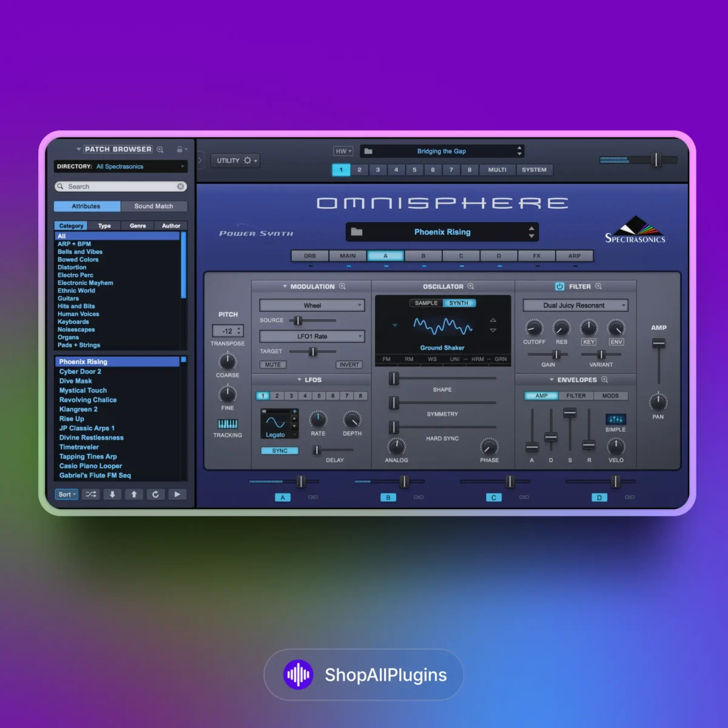Zoom the Modulation section magnifier
728x728 pixels.
pyautogui.click(x=342, y=286)
